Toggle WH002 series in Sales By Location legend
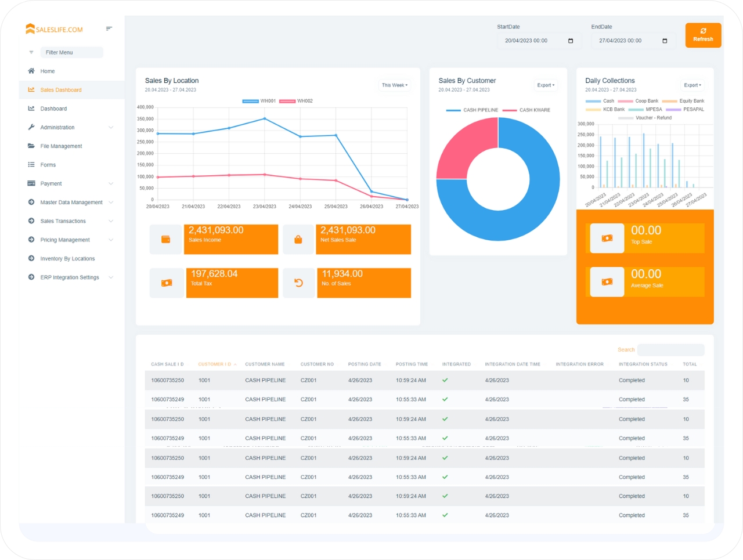The height and width of the screenshot is (560, 743). (296, 101)
